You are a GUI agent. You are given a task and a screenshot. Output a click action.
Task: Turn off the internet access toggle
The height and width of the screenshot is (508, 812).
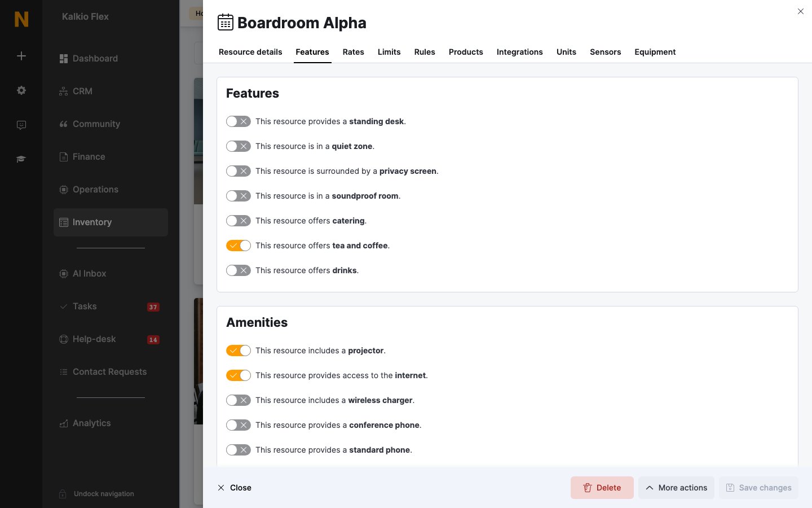(x=239, y=375)
